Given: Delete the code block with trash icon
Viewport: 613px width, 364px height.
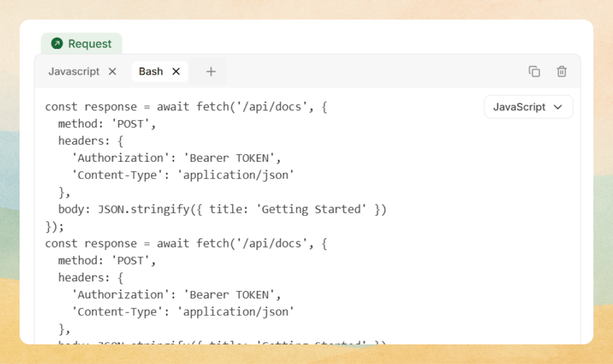Looking at the screenshot, I should (561, 71).
